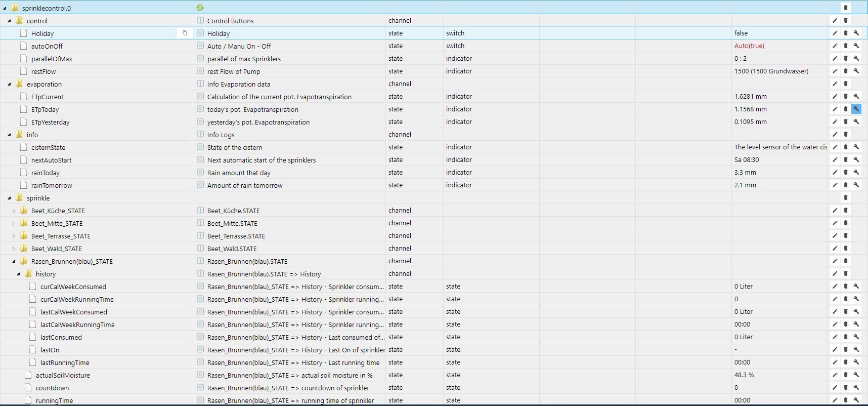Click the value 48.3 %
This screenshot has height=406, width=868.
tap(744, 375)
